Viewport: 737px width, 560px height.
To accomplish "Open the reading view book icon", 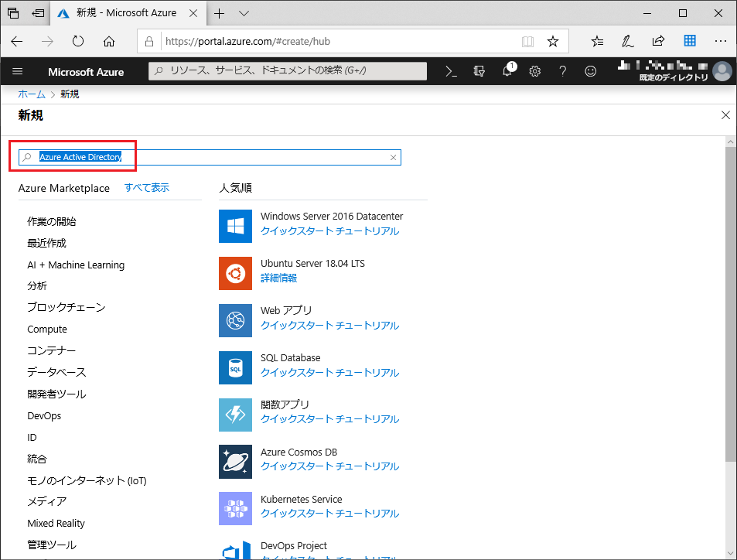I will click(x=527, y=41).
